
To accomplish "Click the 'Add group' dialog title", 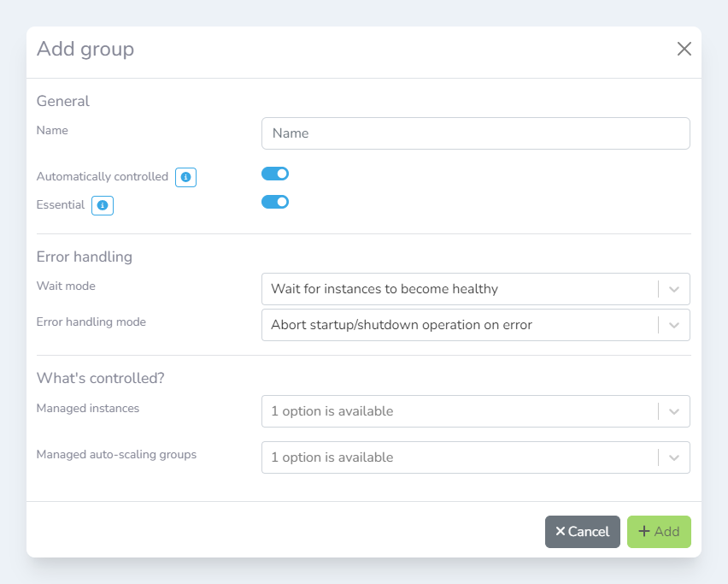I will [85, 49].
